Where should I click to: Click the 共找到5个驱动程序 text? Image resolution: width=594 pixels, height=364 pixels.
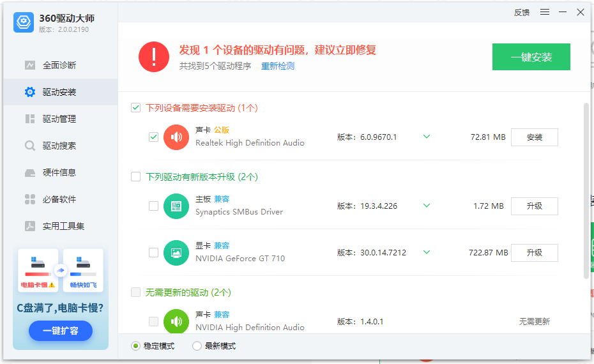[x=215, y=66]
